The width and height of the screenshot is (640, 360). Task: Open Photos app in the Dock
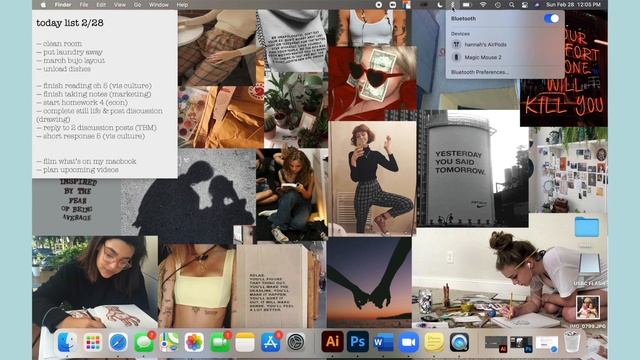[x=194, y=342]
